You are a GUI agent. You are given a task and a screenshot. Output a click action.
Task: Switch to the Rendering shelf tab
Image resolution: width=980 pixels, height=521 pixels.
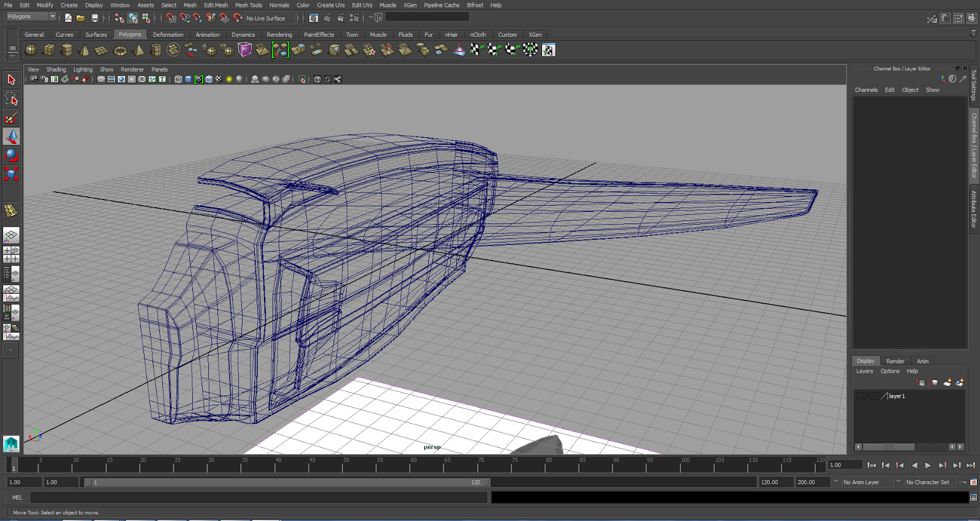pos(279,35)
